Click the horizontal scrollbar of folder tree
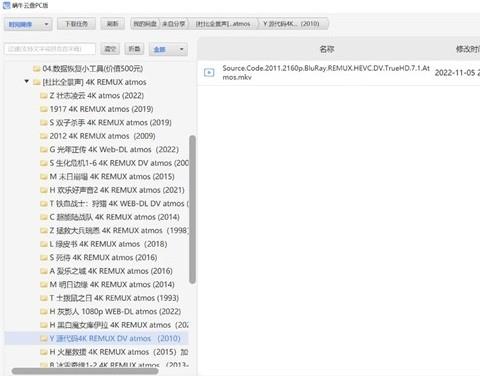480x376 pixels. [85, 371]
